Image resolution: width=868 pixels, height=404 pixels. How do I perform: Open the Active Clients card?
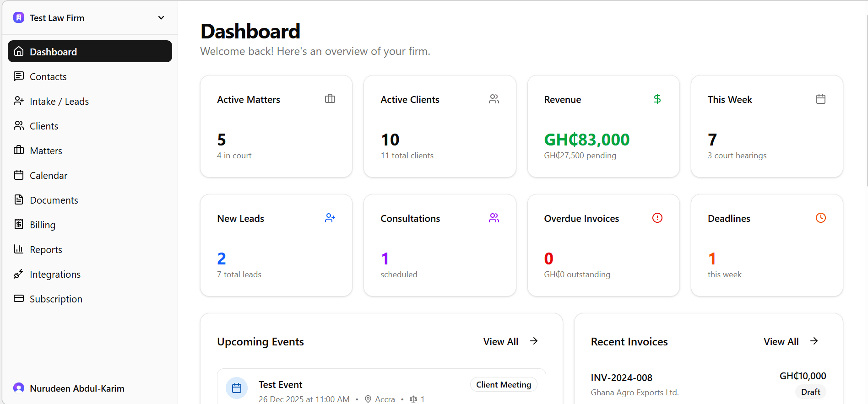click(x=440, y=126)
